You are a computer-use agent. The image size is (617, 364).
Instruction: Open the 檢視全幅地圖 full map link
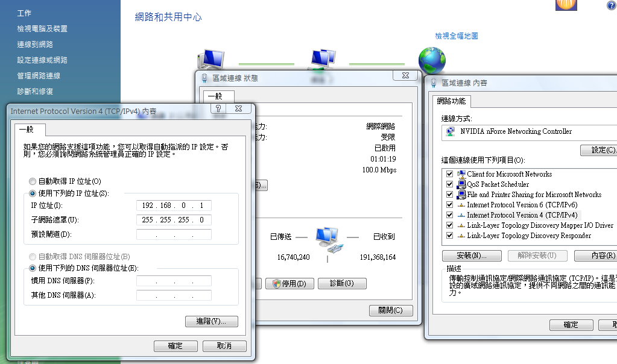(x=457, y=36)
